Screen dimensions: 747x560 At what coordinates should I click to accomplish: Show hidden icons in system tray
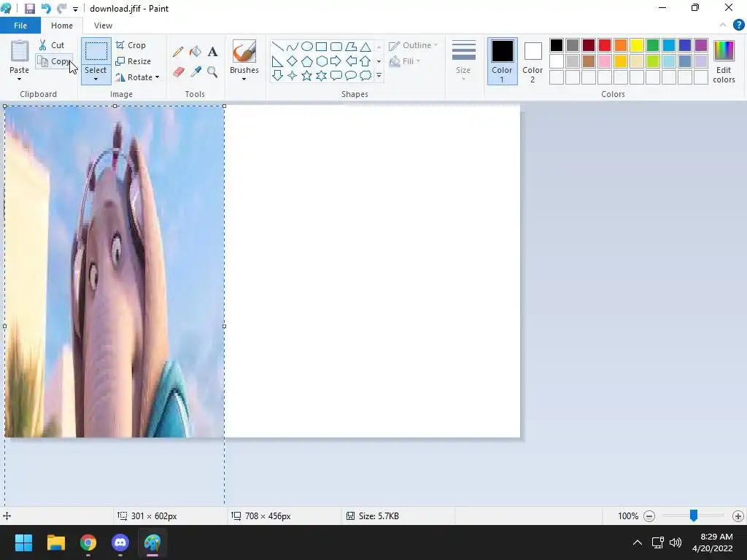point(637,542)
